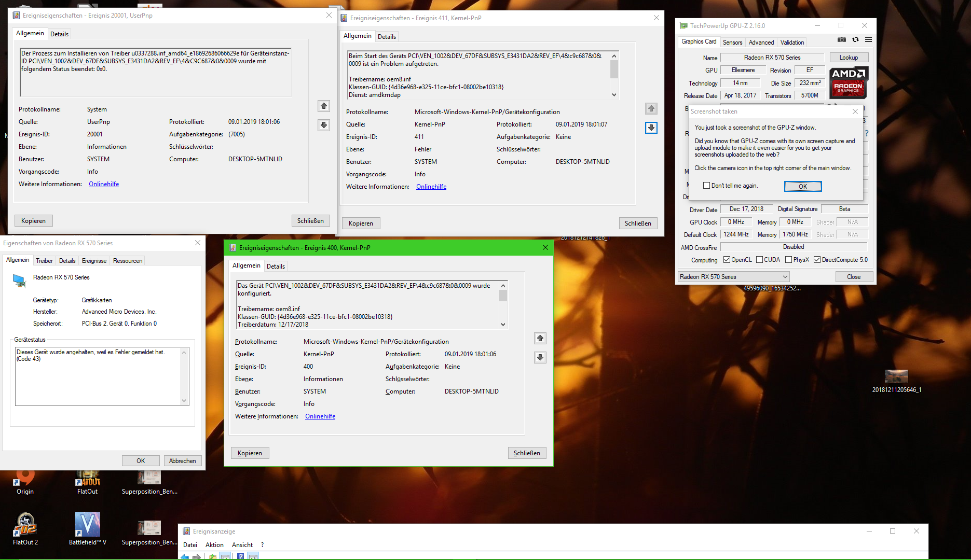The image size is (971, 560).
Task: Open the Ereignisse tab in Radeon properties
Action: [x=94, y=261]
